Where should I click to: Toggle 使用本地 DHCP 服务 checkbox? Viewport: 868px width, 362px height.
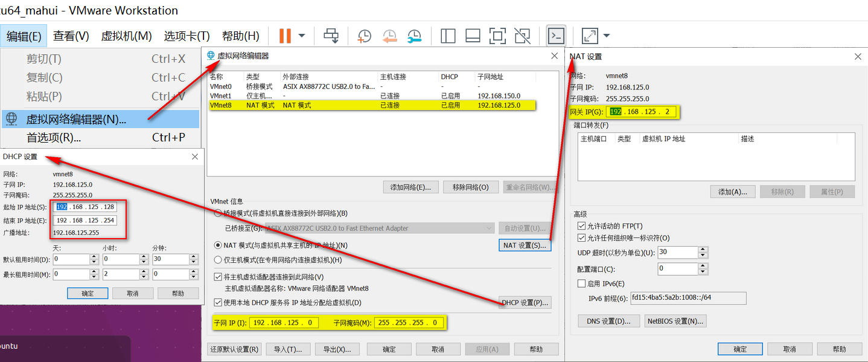219,302
